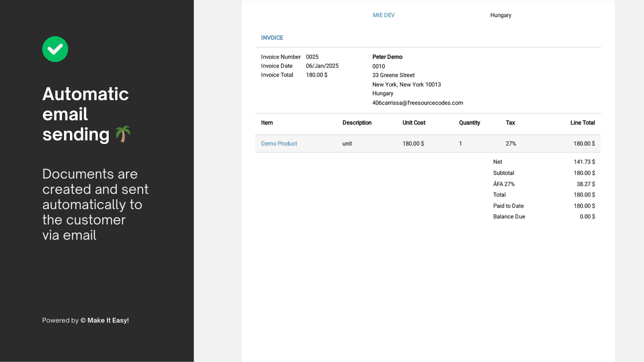Click the Peter Demo customer name

click(x=387, y=57)
